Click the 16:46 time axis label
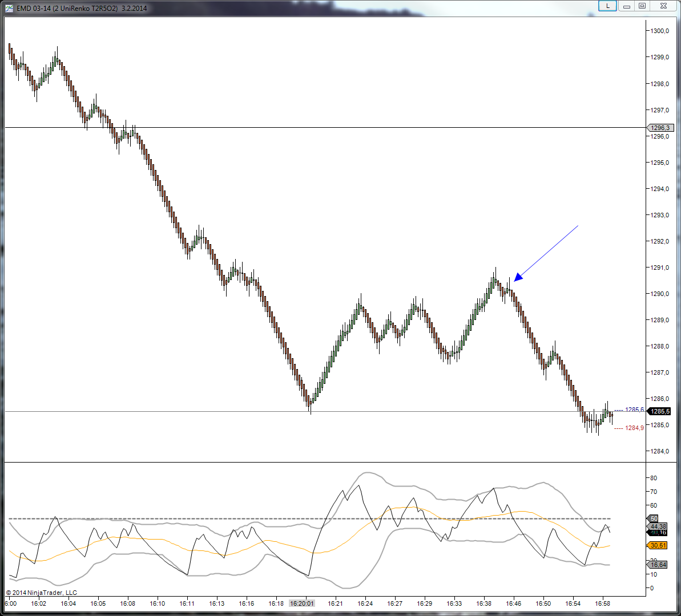The width and height of the screenshot is (681, 616). pyautogui.click(x=513, y=603)
